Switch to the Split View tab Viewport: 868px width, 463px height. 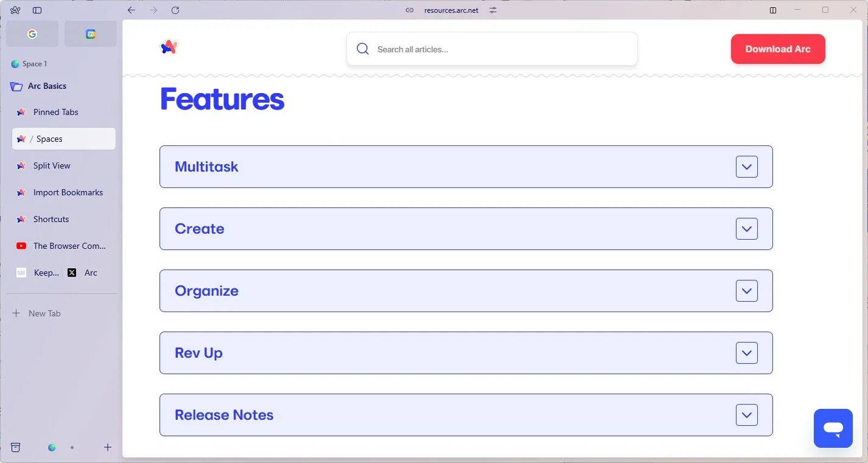click(52, 165)
